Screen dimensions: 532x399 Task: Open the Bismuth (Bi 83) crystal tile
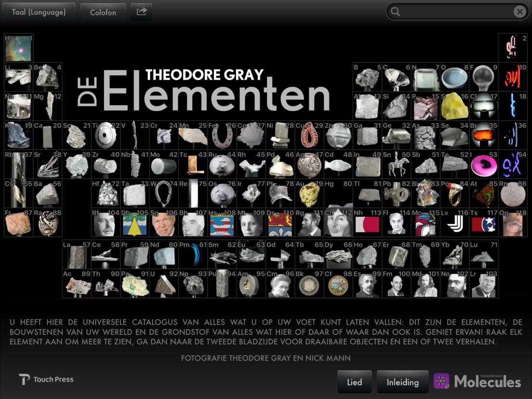click(426, 194)
